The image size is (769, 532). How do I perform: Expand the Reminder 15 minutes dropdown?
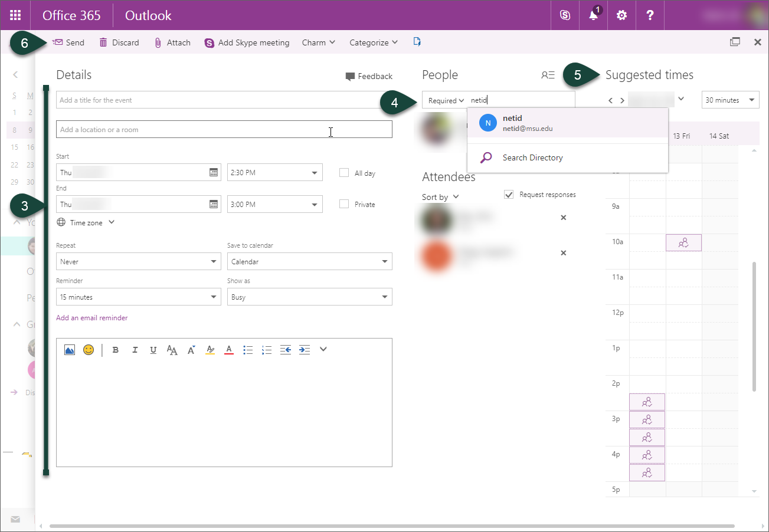[x=138, y=297]
